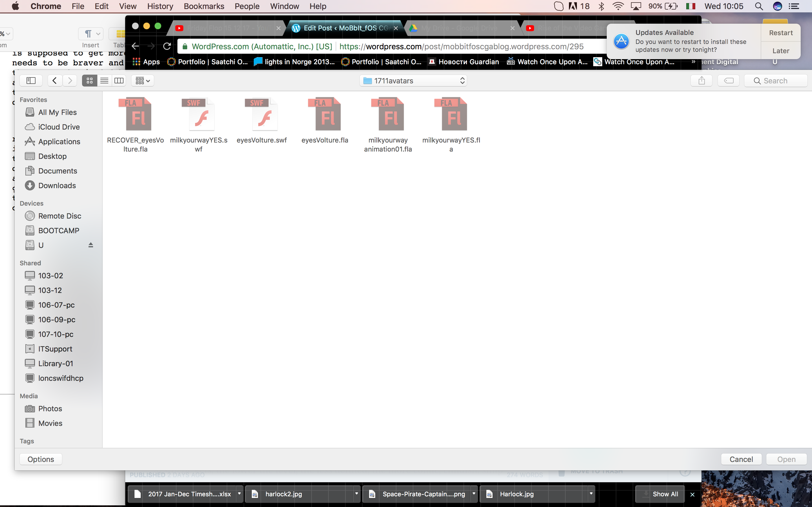The width and height of the screenshot is (812, 507).
Task: Click the Options button
Action: [41, 459]
